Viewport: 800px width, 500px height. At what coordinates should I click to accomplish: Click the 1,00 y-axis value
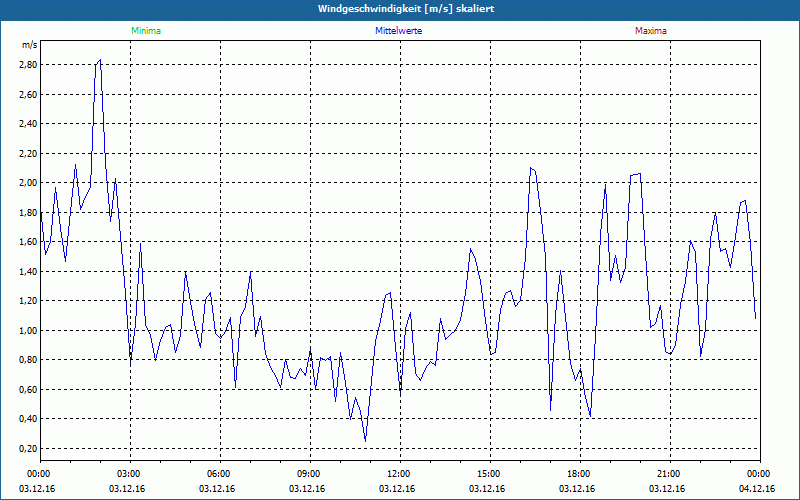(29, 331)
